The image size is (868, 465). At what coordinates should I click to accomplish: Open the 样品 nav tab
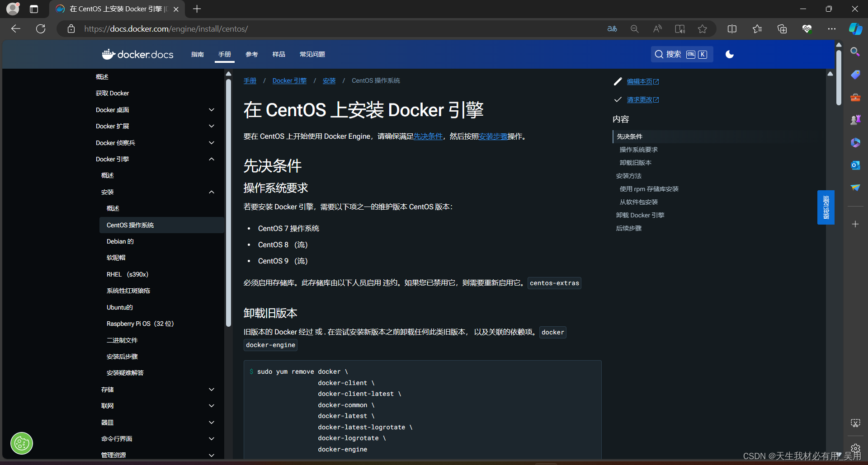[x=279, y=54]
